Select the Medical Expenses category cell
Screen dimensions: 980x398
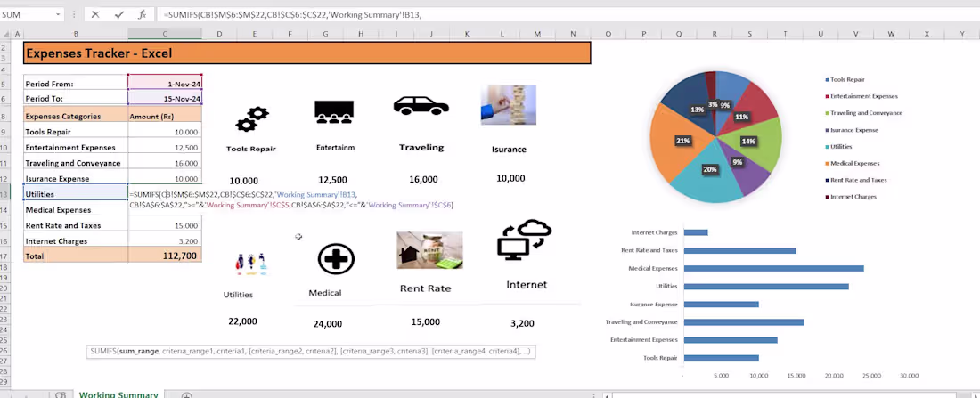tap(76, 210)
